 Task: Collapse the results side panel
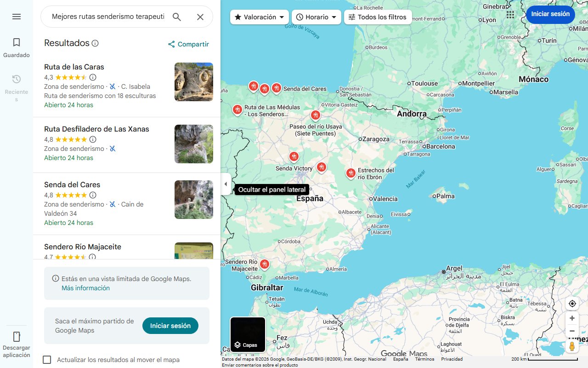226,184
